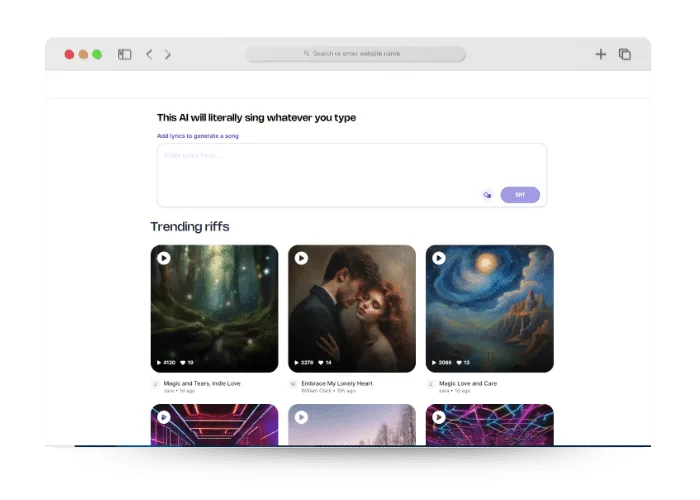Play the red neon corridor riff

point(164,417)
